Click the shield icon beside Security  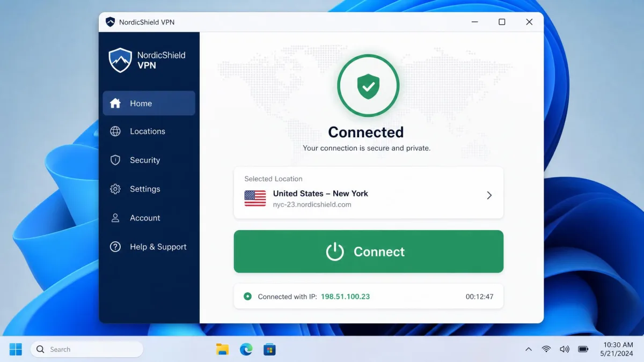(x=115, y=160)
